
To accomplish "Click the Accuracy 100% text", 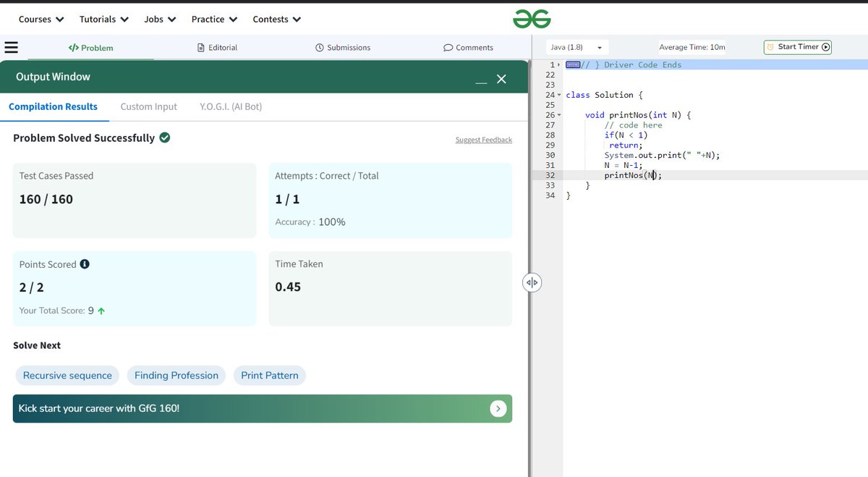I will [x=310, y=222].
